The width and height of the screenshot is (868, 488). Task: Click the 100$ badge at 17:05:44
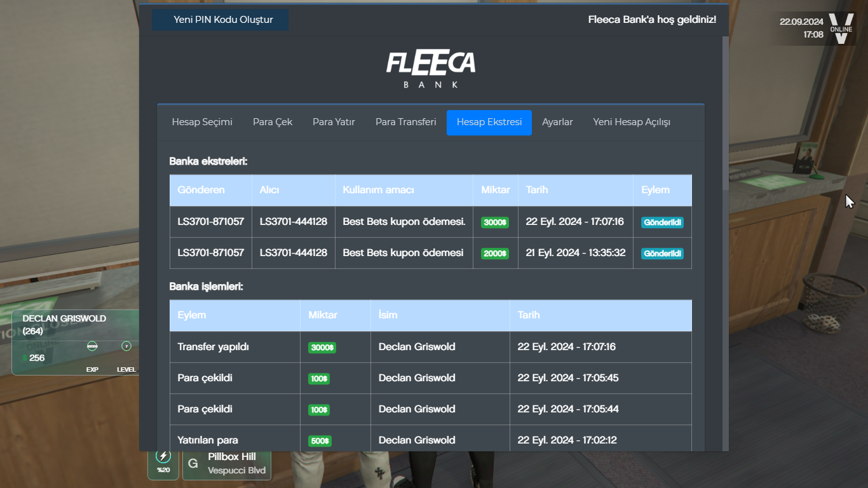pyautogui.click(x=319, y=410)
